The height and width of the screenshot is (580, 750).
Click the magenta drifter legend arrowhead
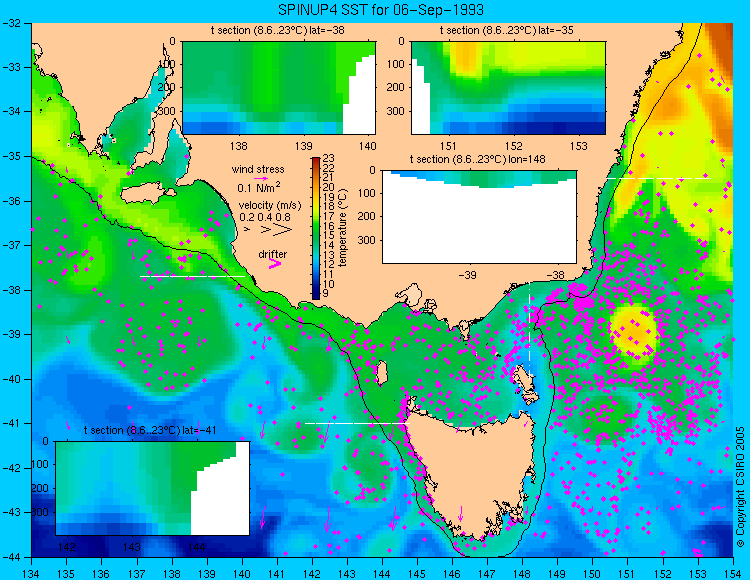click(275, 263)
